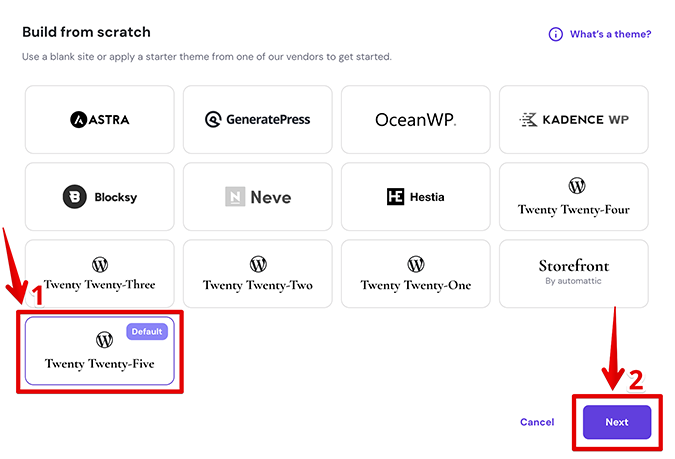This screenshot has height=459, width=675.
Task: Choose the Twenty Twenty-Three theme card
Action: click(99, 273)
